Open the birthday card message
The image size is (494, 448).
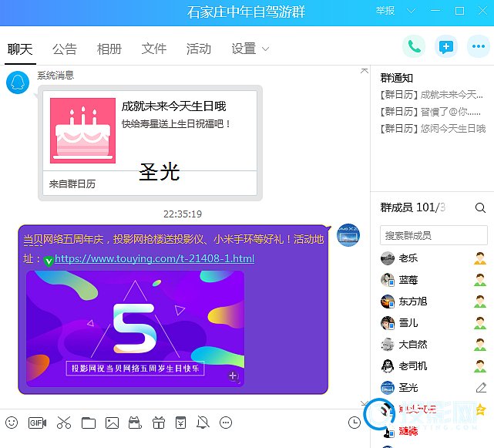tap(150, 143)
